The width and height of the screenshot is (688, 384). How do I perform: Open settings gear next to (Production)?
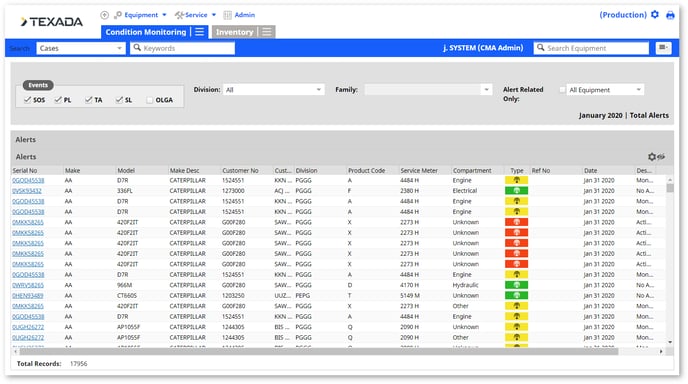pos(655,14)
